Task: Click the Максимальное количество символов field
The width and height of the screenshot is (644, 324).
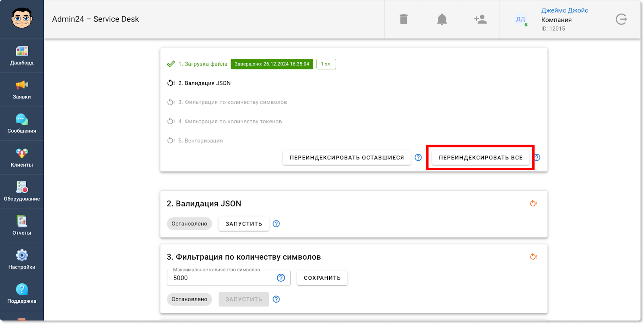Action: pyautogui.click(x=229, y=278)
